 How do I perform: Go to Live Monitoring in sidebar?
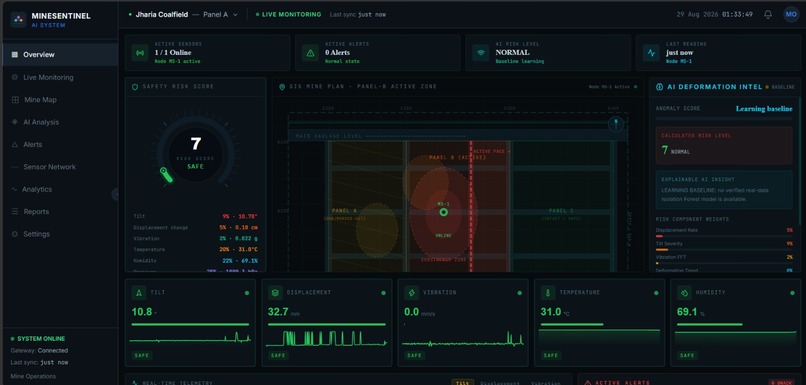(60, 77)
